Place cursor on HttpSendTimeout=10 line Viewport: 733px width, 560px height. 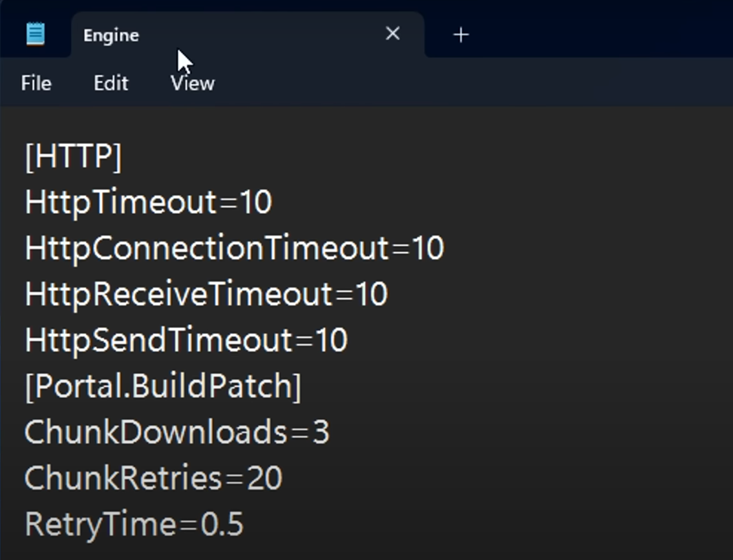(186, 340)
